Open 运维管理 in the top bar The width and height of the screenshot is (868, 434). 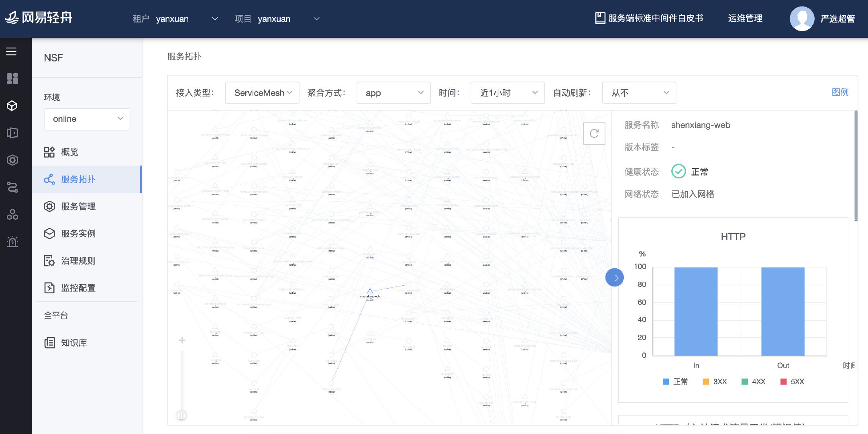tap(745, 18)
